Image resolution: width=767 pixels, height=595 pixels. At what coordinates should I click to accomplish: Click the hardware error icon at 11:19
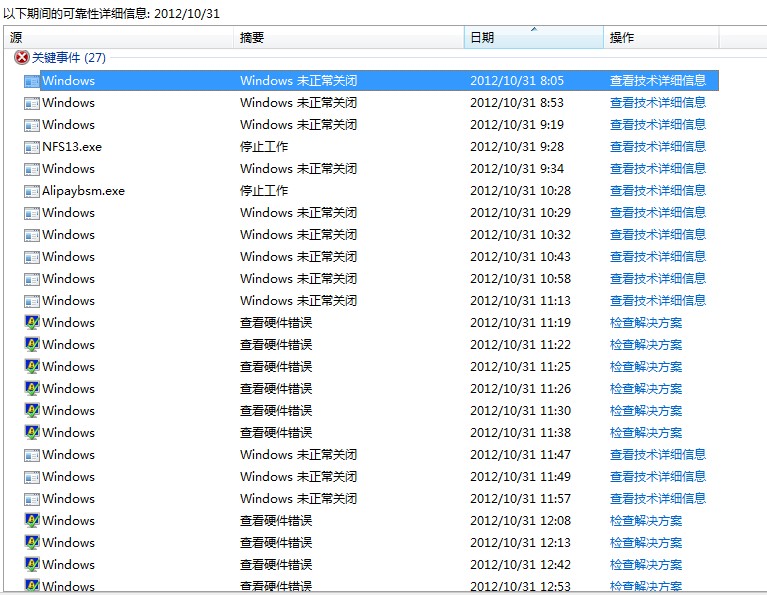point(32,322)
